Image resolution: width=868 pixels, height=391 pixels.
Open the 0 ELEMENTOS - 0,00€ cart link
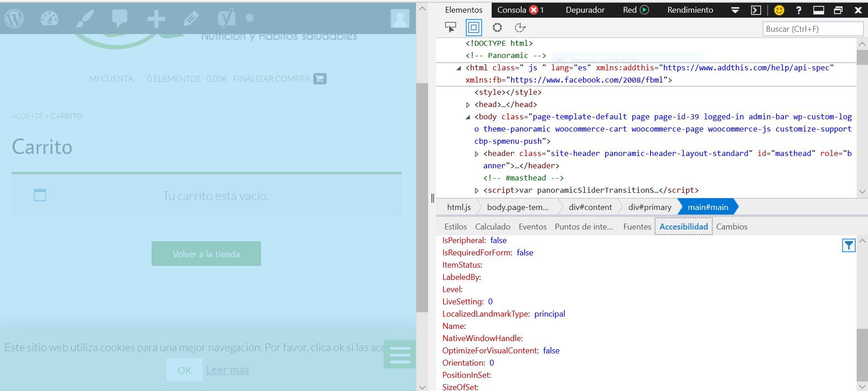tap(187, 78)
